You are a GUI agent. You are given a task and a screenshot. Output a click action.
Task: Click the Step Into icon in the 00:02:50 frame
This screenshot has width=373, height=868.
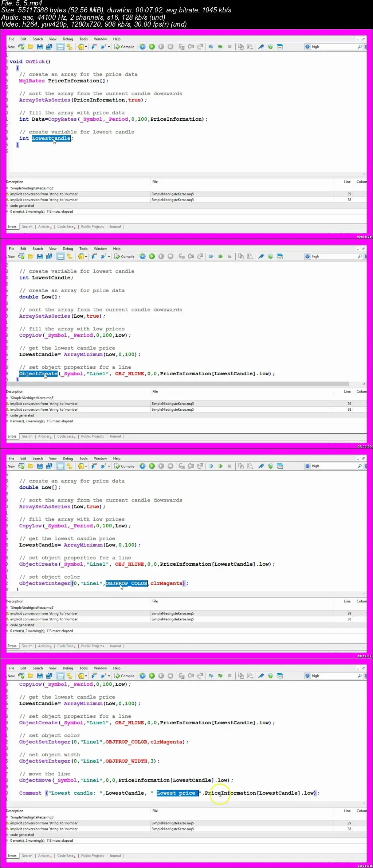(x=181, y=256)
